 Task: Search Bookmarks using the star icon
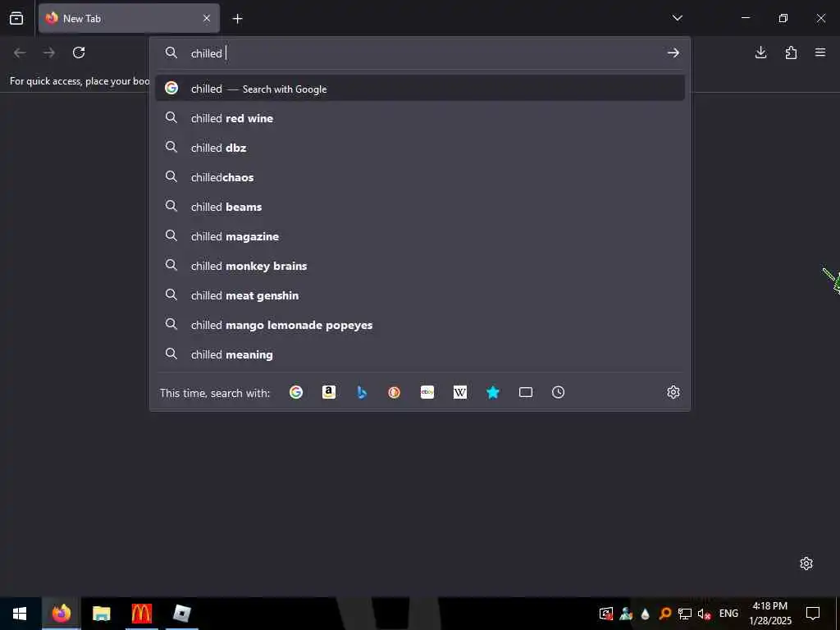[493, 392]
